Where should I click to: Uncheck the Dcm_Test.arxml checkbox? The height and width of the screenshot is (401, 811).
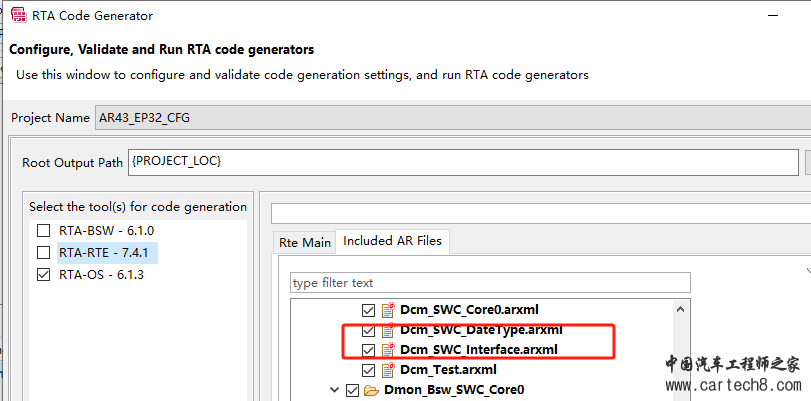tap(368, 370)
